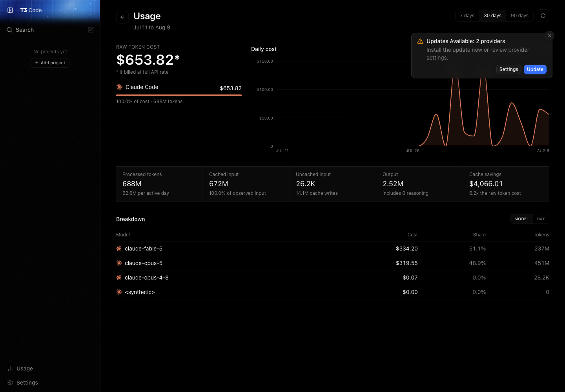565x392 pixels.
Task: Click the claude-fable-5 model icon
Action: coord(119,249)
